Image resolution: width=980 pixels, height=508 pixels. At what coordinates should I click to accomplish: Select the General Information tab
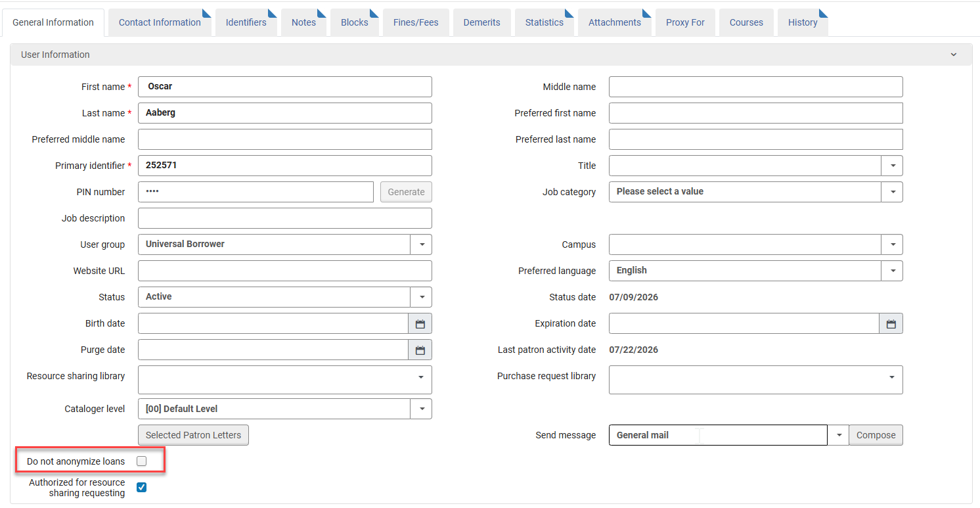pyautogui.click(x=53, y=22)
